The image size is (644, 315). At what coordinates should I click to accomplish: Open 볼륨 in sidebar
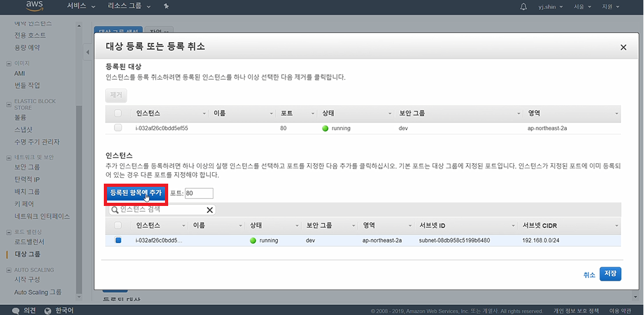click(x=20, y=117)
